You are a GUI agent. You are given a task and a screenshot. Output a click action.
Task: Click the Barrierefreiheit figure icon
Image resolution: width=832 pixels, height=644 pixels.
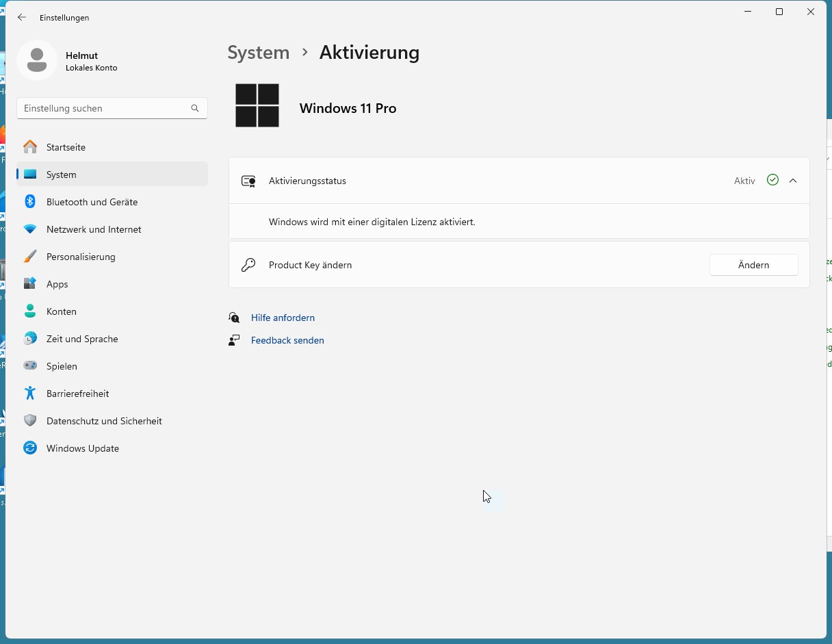tap(30, 394)
